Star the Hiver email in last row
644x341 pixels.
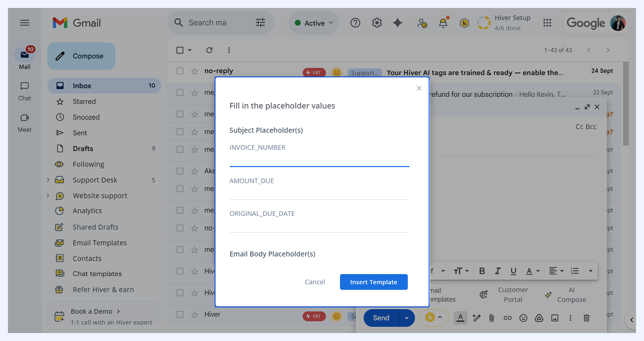(x=195, y=315)
